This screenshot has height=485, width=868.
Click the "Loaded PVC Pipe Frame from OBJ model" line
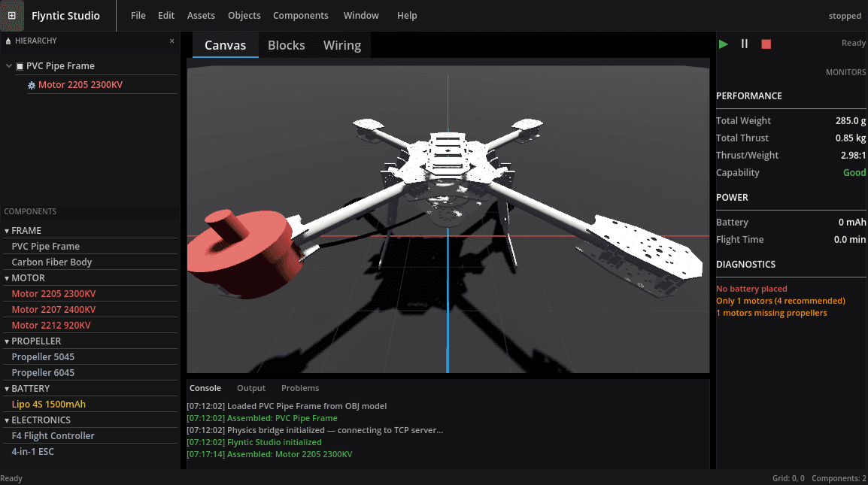point(287,406)
